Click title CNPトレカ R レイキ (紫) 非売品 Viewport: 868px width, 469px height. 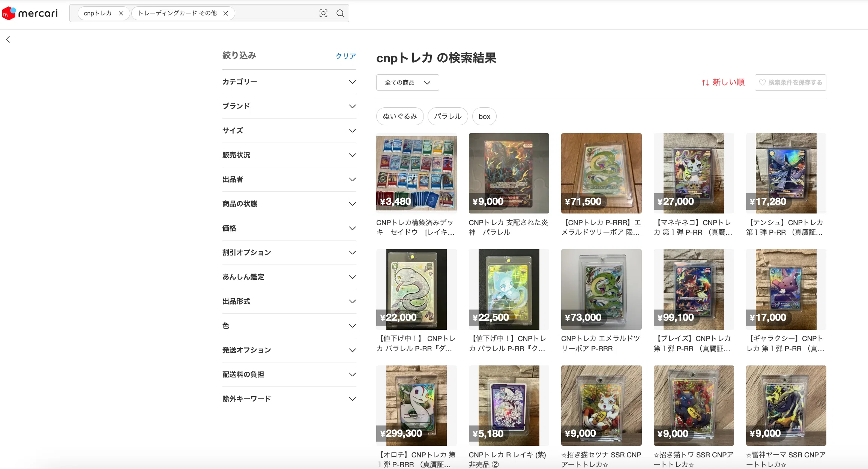(x=508, y=460)
